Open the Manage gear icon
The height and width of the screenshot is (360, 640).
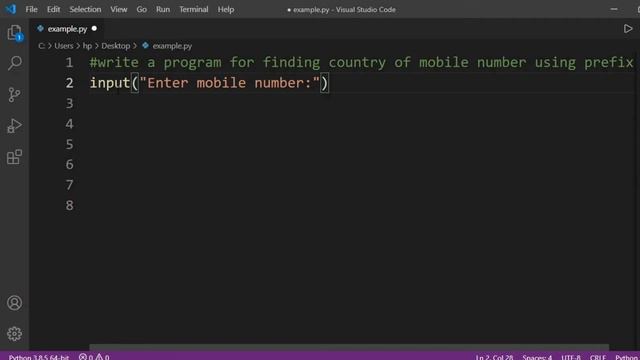pyautogui.click(x=15, y=334)
